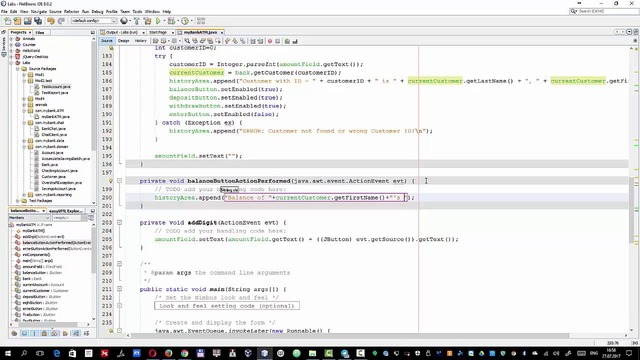Expand the Animals project node
This screenshot has width=640, height=360.
11,39
